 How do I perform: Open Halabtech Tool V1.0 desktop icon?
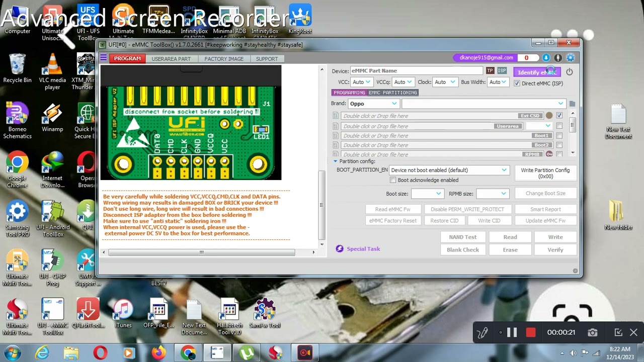tap(229, 317)
